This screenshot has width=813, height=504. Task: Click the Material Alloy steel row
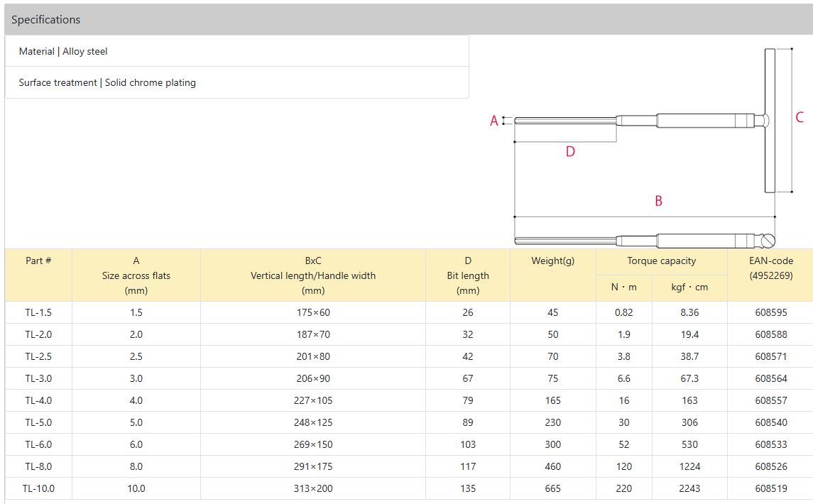pyautogui.click(x=63, y=51)
